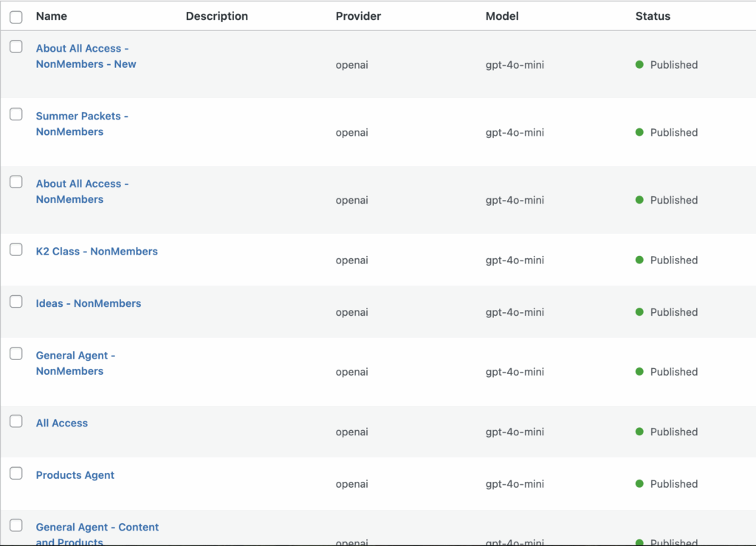The height and width of the screenshot is (546, 756).
Task: Click the Description column header
Action: click(217, 16)
